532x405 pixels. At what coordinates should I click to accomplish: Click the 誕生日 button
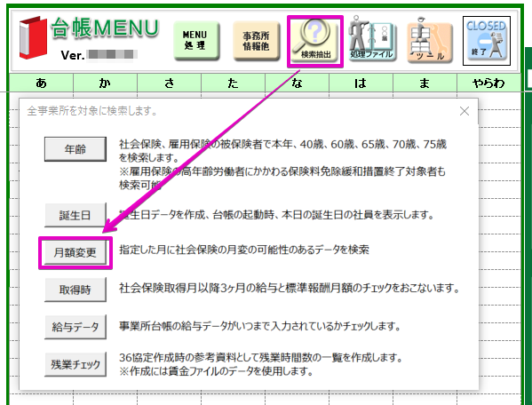(75, 215)
